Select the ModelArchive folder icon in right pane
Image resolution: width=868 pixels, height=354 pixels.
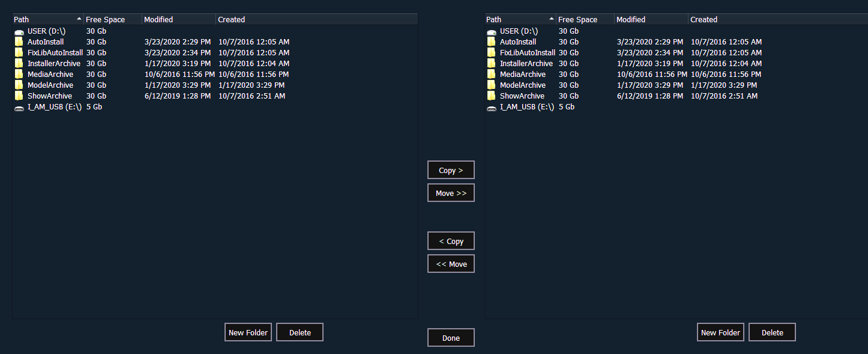[x=491, y=85]
